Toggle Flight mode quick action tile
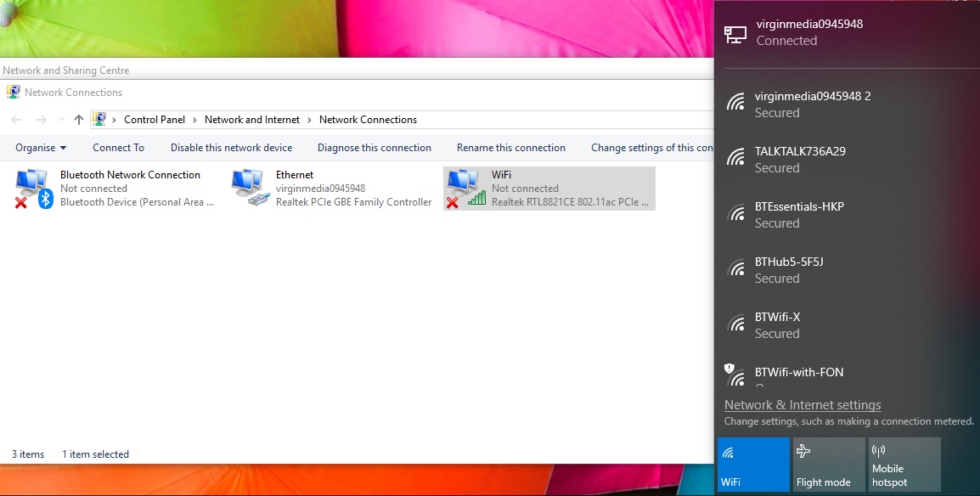Screen dimensions: 980x496 click(x=830, y=464)
